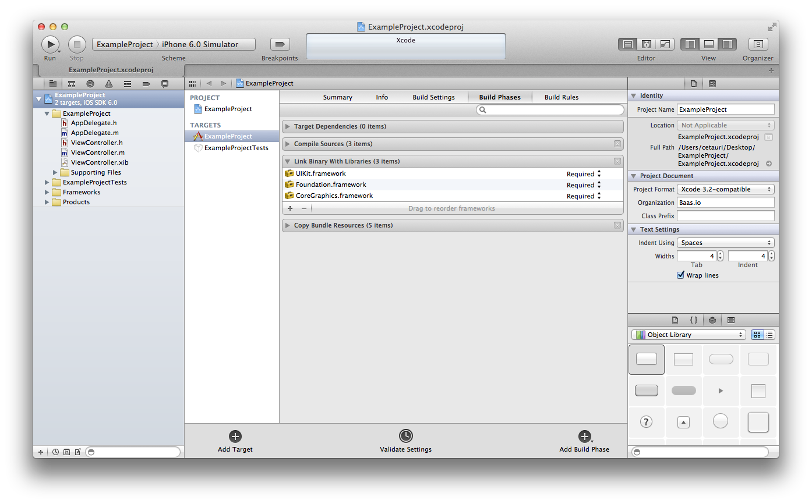This screenshot has width=812, height=504.
Task: Show the Search navigator
Action: pyautogui.click(x=90, y=84)
